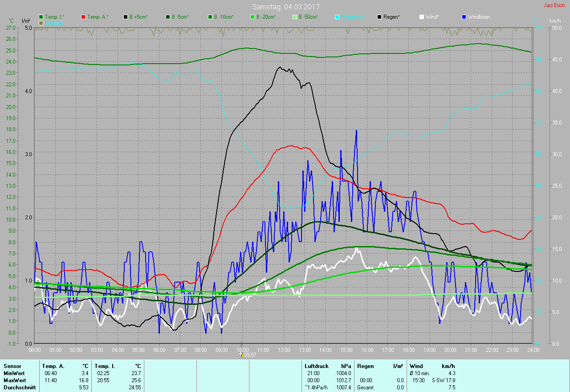This screenshot has height=392, width=570.
Task: Select the 12:00 label on the time axis
Action: pyautogui.click(x=284, y=350)
